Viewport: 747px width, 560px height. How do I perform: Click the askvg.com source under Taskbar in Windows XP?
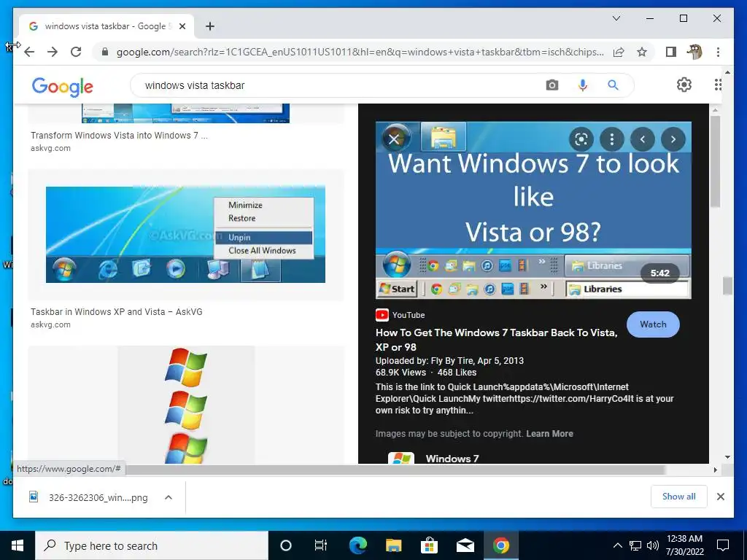click(50, 324)
